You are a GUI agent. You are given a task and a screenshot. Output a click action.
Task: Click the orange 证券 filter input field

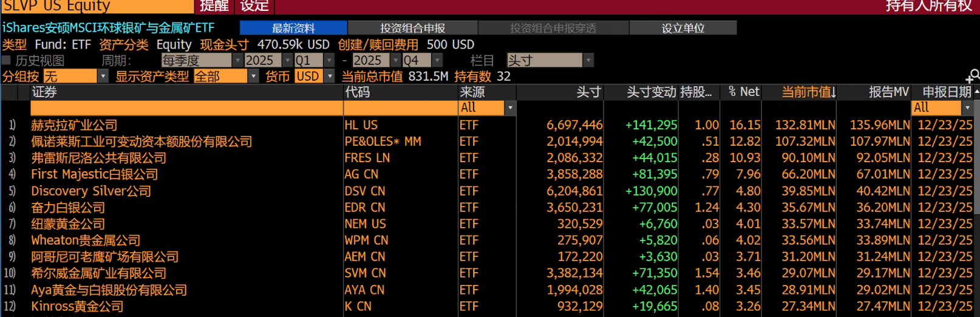pos(187,107)
